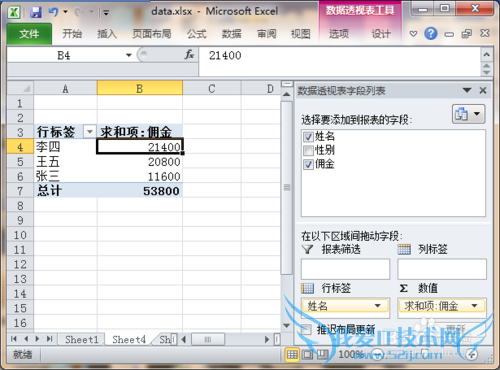Switch to the Sheet1 worksheet tab
This screenshot has height=370, width=500.
coord(82,339)
